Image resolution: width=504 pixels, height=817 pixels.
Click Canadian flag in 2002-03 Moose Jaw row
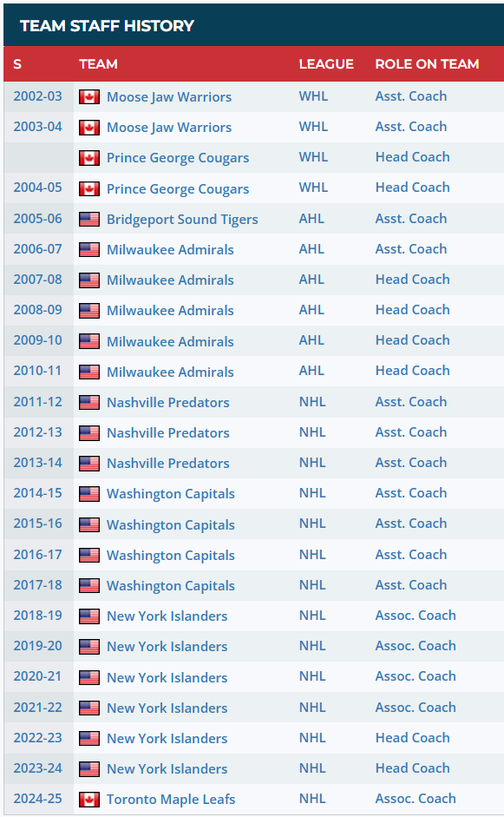pos(89,97)
